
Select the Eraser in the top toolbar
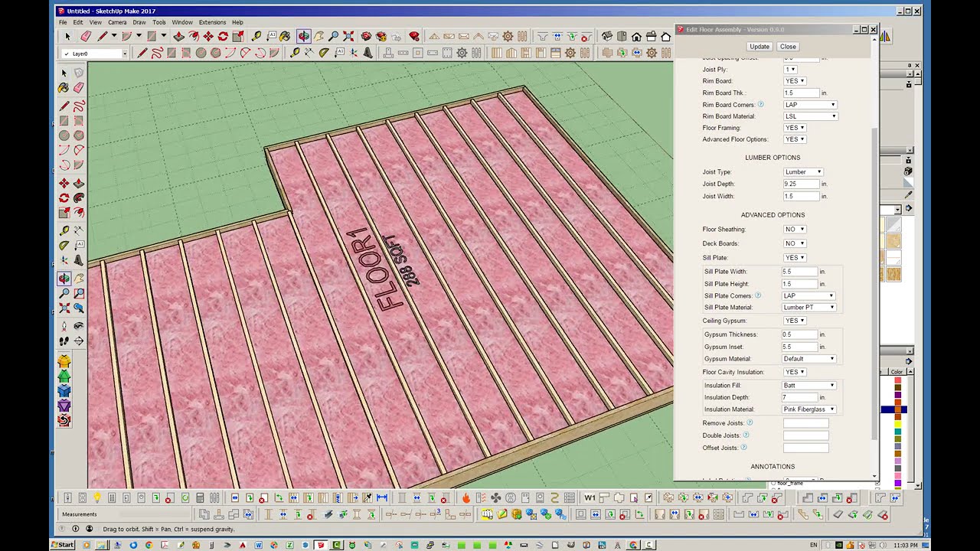[x=86, y=36]
